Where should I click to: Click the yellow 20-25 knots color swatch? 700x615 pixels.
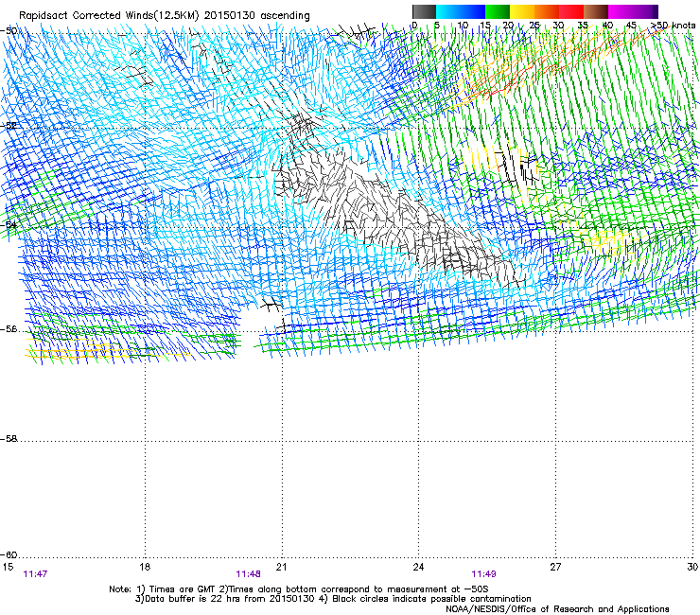522,11
